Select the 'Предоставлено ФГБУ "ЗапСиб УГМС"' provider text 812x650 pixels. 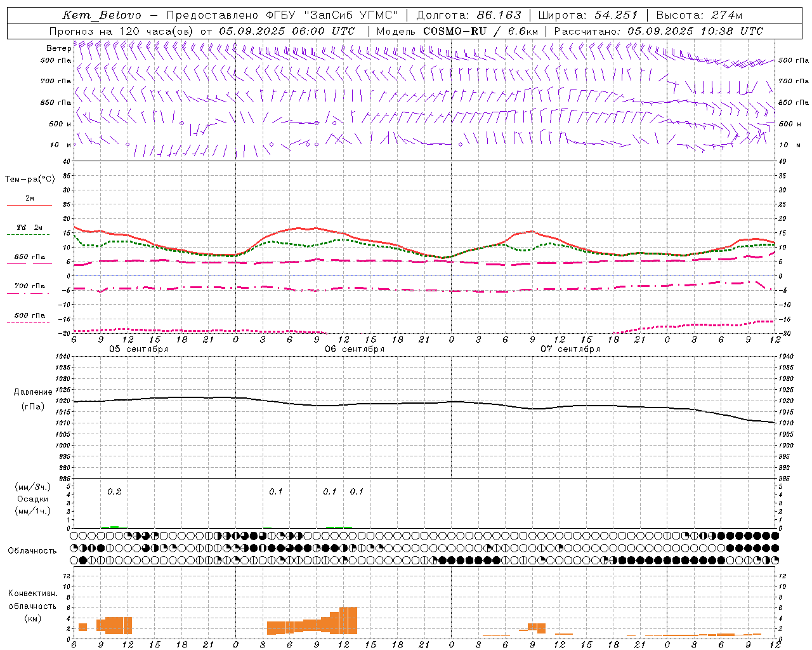(282, 15)
